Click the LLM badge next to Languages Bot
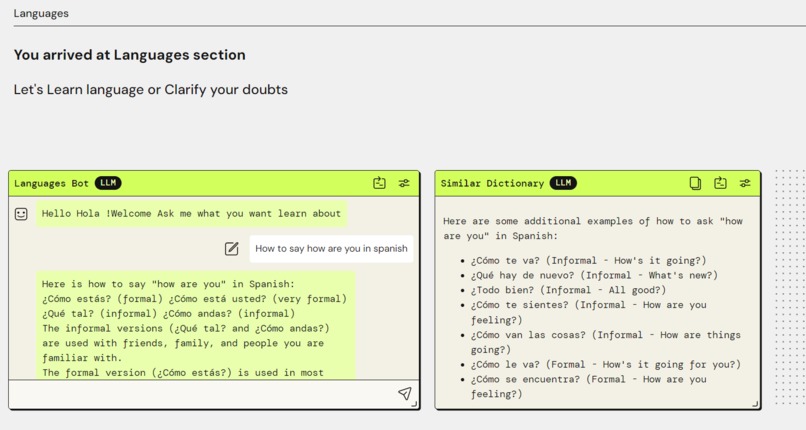This screenshot has height=430, width=806. (x=108, y=183)
